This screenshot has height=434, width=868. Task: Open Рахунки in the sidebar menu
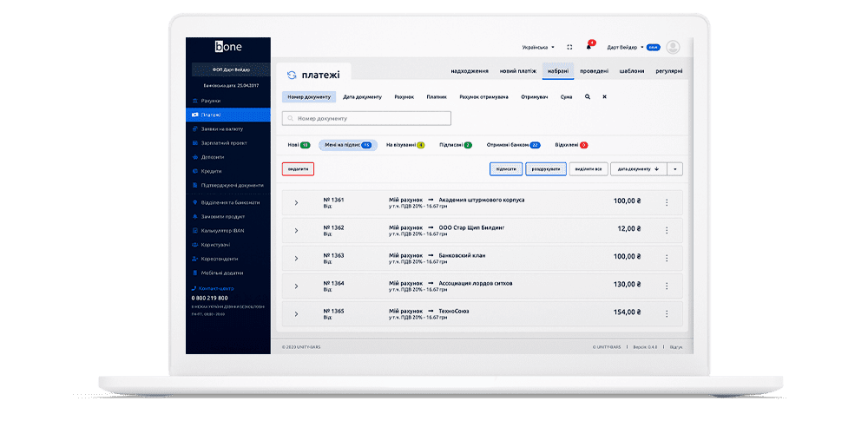211,101
